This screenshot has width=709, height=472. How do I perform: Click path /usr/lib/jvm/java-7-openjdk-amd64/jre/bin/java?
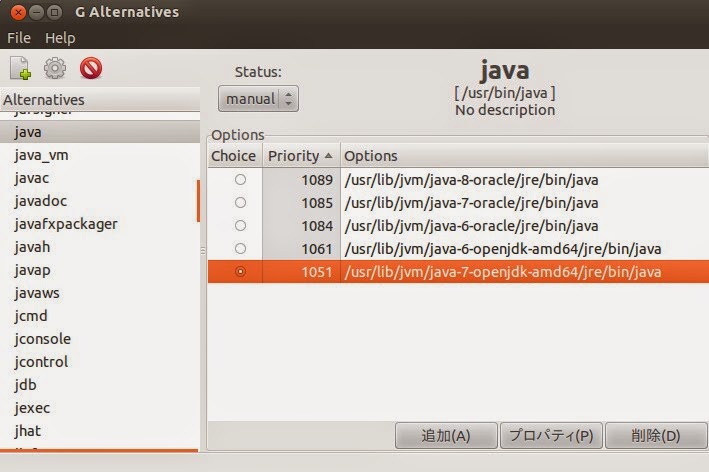(x=503, y=272)
